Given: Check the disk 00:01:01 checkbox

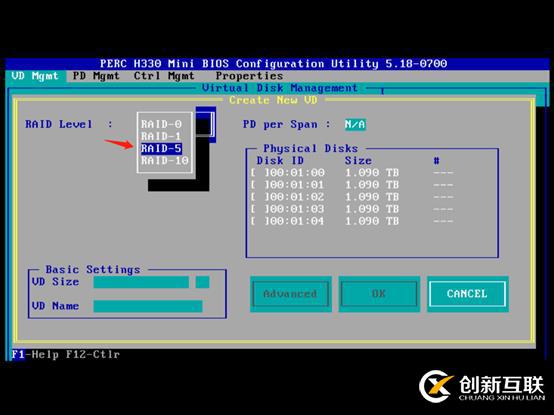Looking at the screenshot, I should point(259,185).
